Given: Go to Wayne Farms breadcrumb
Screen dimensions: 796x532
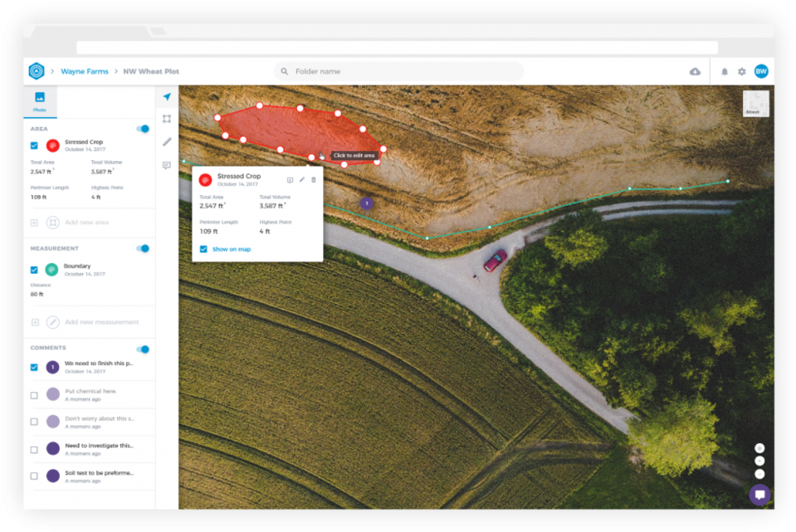Looking at the screenshot, I should pos(85,72).
